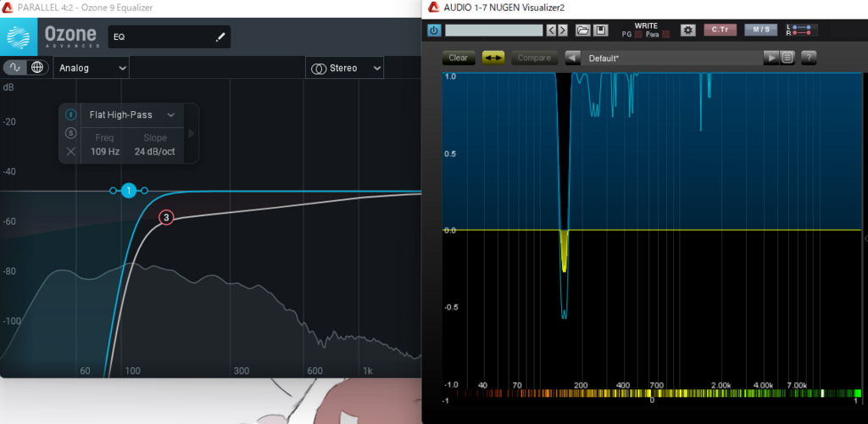The height and width of the screenshot is (424, 868).
Task: Toggle the PG write checkbox
Action: click(638, 34)
